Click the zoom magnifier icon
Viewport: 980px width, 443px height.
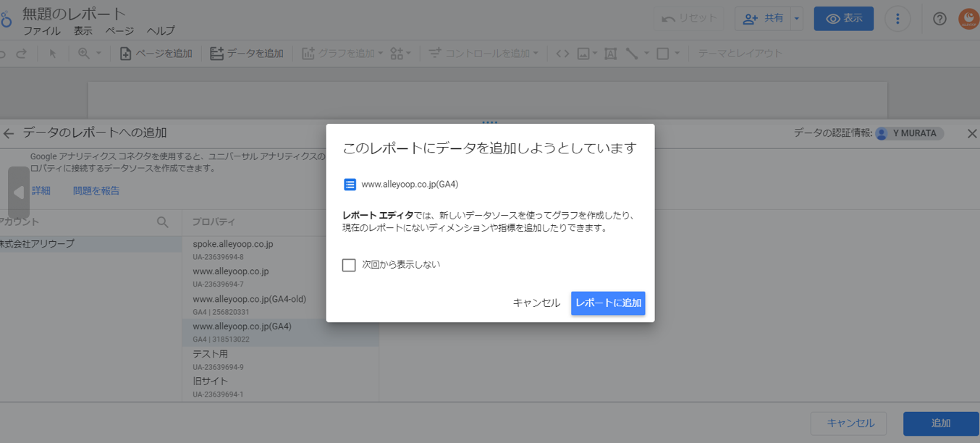click(84, 54)
